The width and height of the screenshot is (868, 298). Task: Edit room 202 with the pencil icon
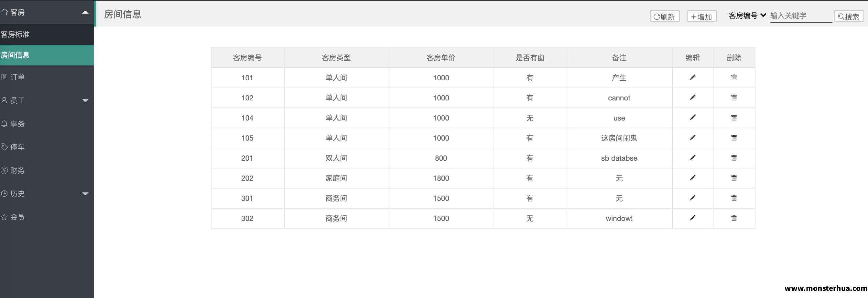tap(692, 178)
